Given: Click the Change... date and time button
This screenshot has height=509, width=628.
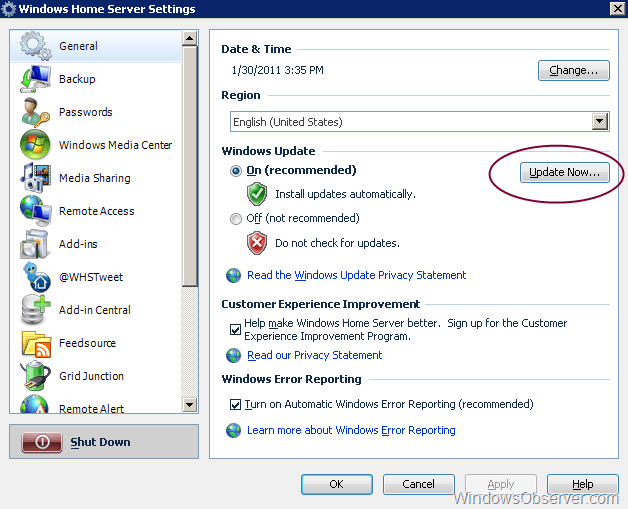Looking at the screenshot, I should 574,70.
